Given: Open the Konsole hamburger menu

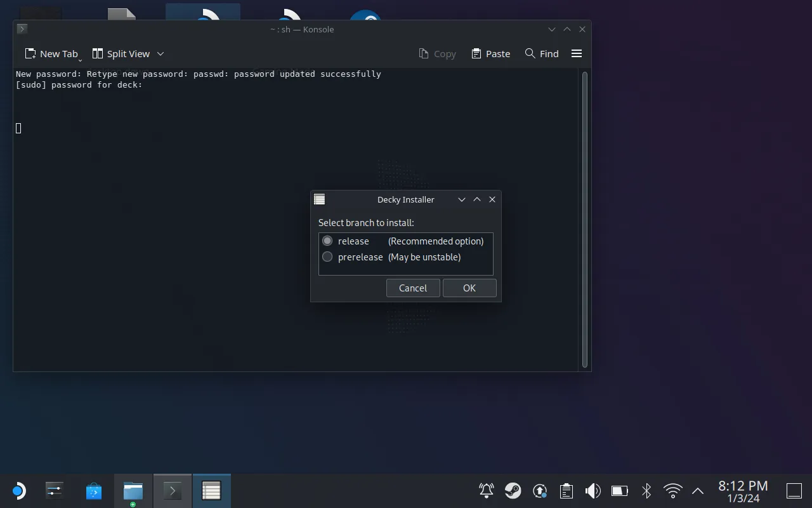Looking at the screenshot, I should (577, 54).
